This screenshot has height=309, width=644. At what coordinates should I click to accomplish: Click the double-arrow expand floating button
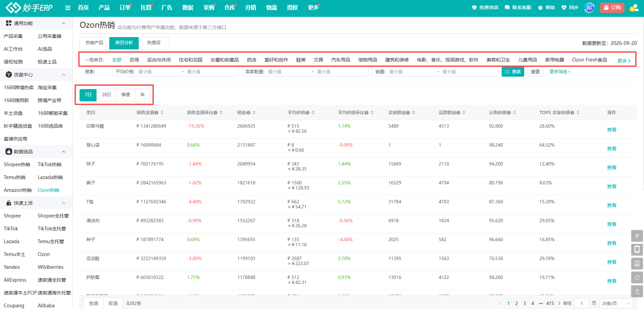(637, 236)
